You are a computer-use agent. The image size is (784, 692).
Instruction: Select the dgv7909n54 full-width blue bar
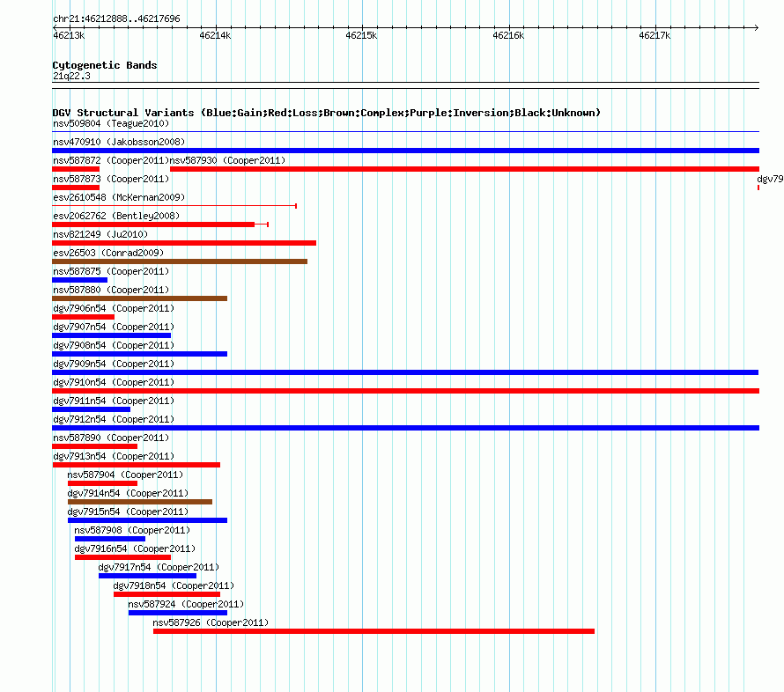pyautogui.click(x=405, y=372)
